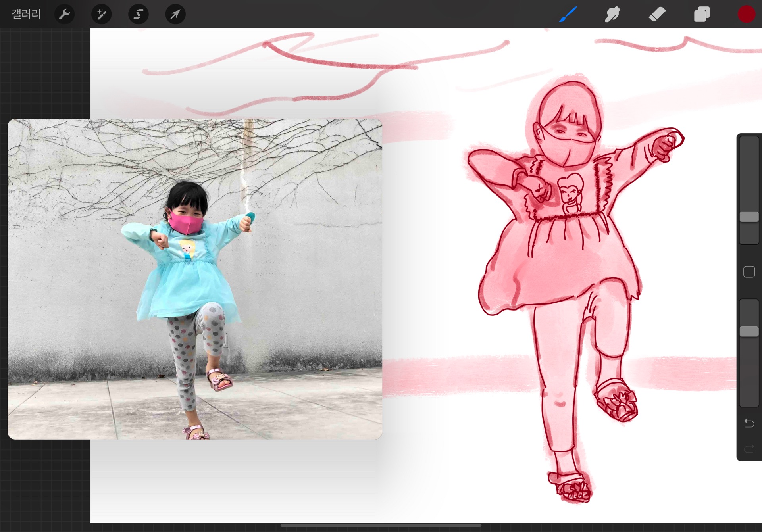Activate the Selection S-shaped tool
This screenshot has height=532, width=762.
tap(138, 14)
